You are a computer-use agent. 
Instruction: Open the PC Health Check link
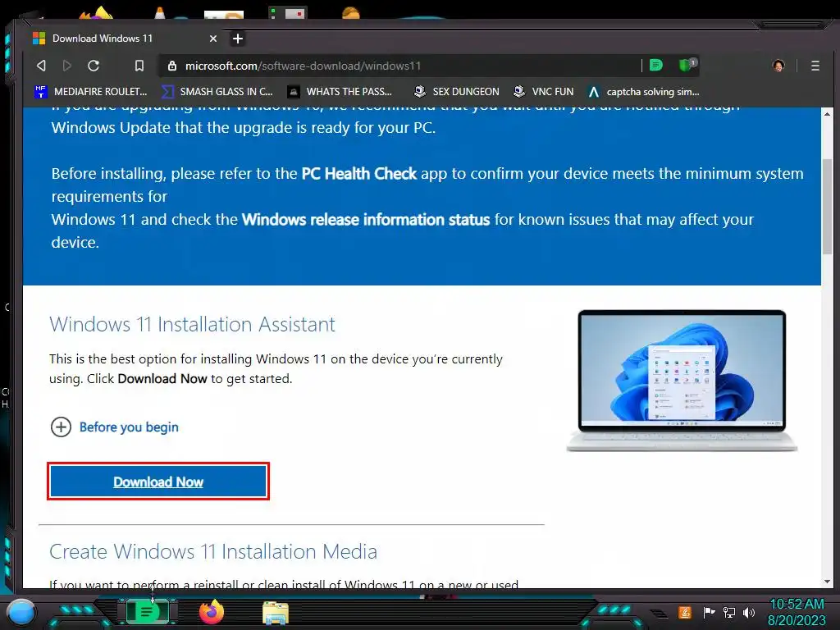tap(359, 174)
